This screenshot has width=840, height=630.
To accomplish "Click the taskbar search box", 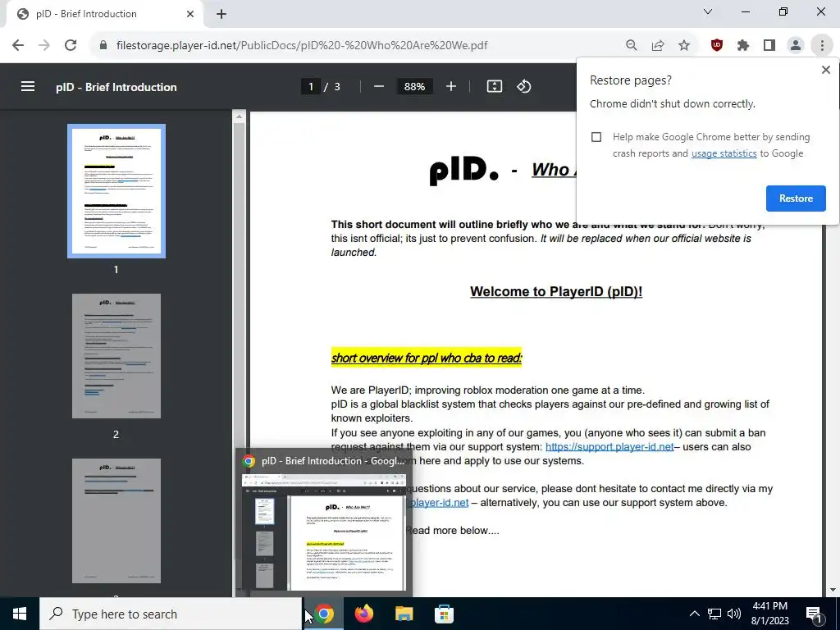I will tap(171, 614).
